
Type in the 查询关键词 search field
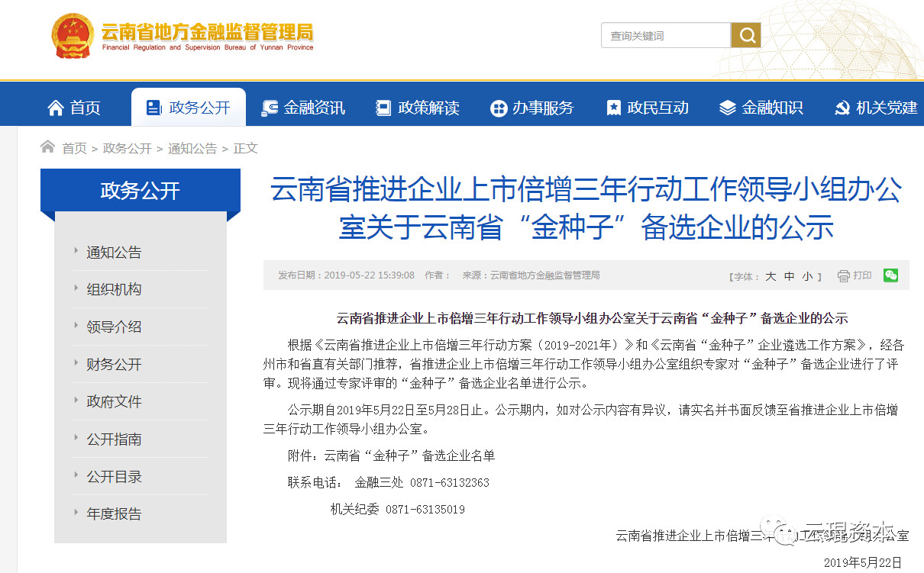(665, 36)
